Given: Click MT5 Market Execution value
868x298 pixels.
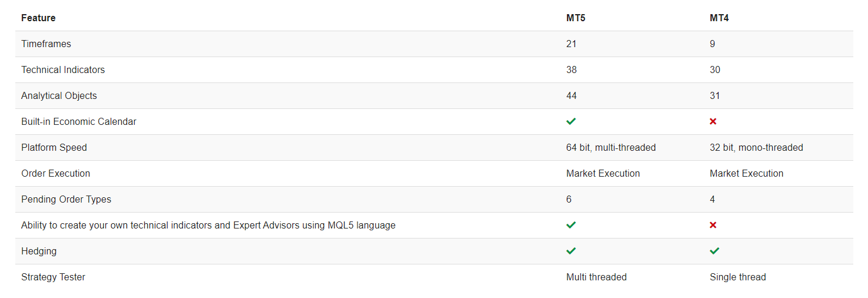Looking at the screenshot, I should pyautogui.click(x=603, y=173).
